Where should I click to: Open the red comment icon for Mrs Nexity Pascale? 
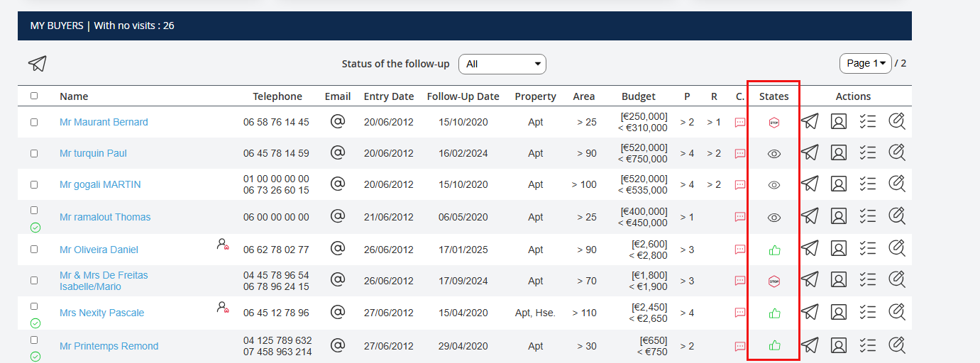[740, 313]
